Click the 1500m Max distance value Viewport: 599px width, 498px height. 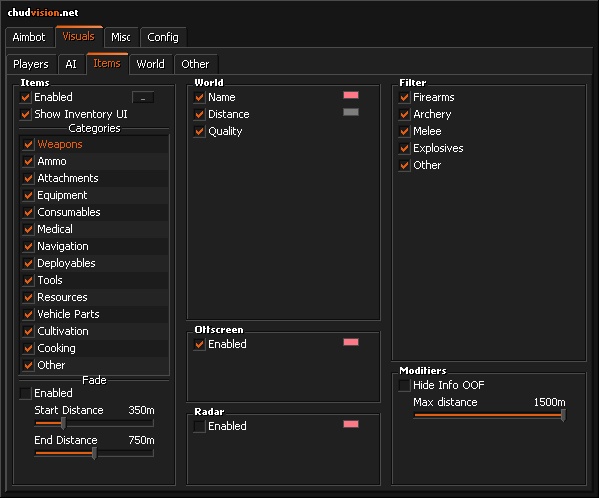(549, 402)
